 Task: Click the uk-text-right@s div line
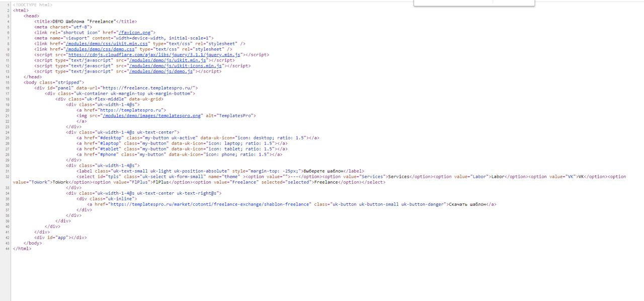pos(144,193)
